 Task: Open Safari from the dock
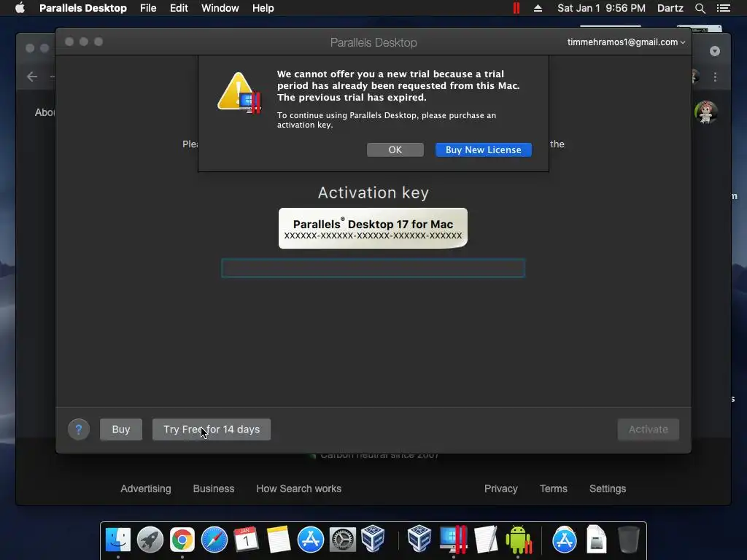tap(214, 540)
